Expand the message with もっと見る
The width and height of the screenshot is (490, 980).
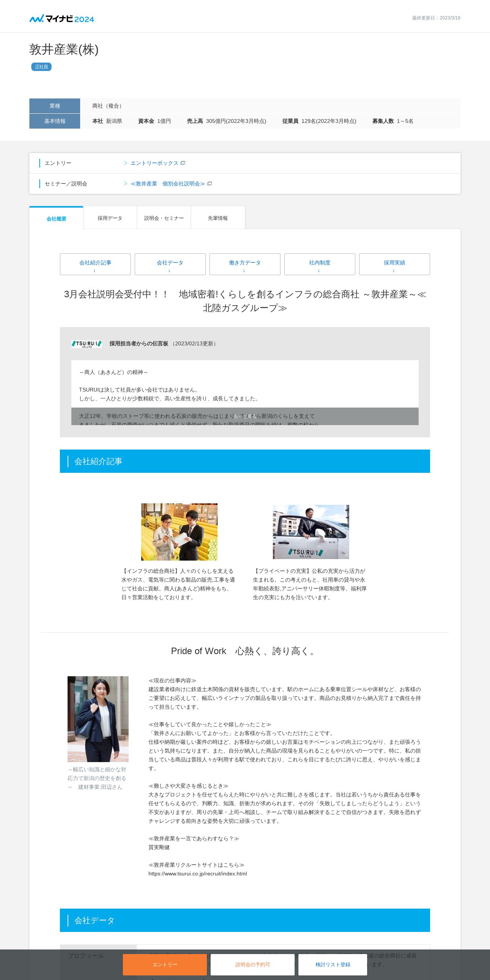245,416
